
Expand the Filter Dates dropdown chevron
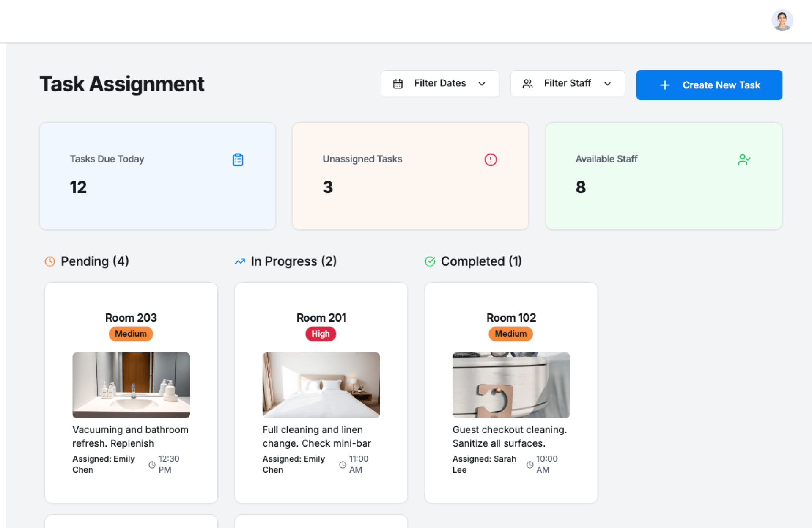click(x=482, y=84)
